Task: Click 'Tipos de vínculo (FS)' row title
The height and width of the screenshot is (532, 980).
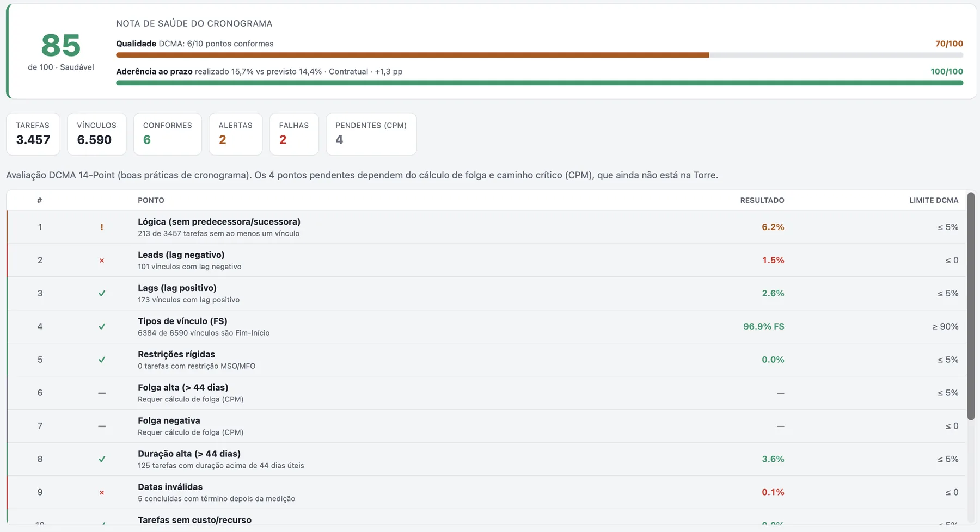Action: (182, 321)
